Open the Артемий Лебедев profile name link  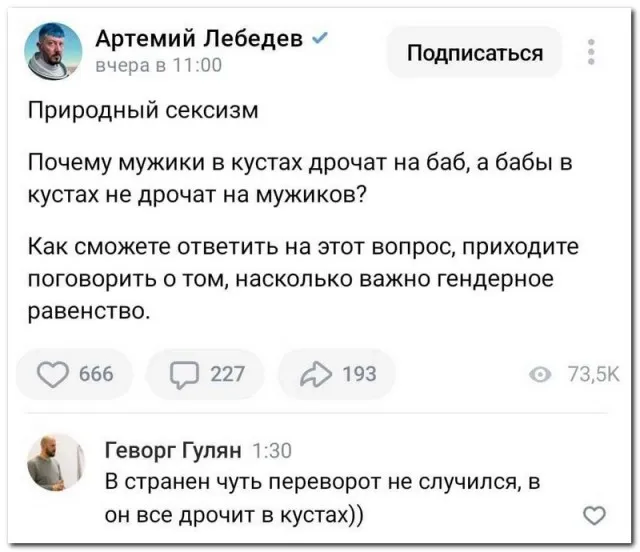200,39
